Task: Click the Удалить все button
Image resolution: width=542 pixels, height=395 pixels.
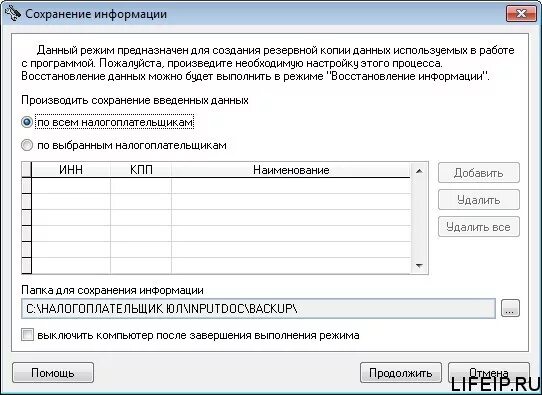Action: click(479, 227)
